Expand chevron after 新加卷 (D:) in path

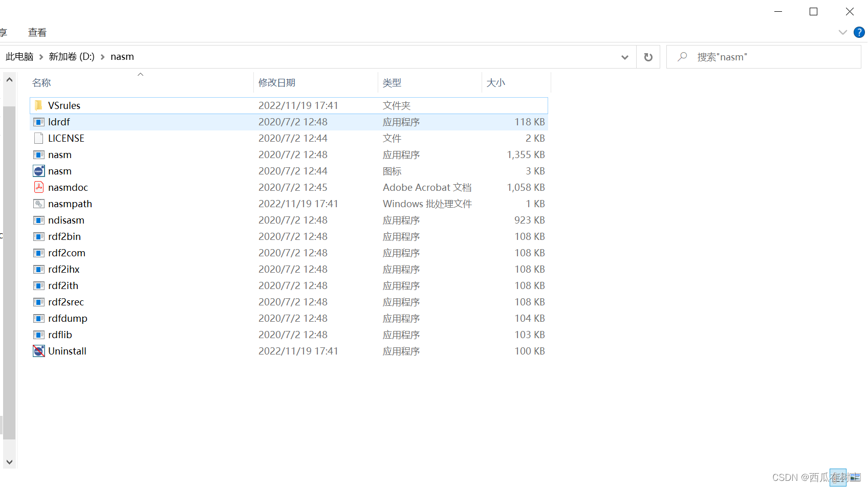(102, 57)
